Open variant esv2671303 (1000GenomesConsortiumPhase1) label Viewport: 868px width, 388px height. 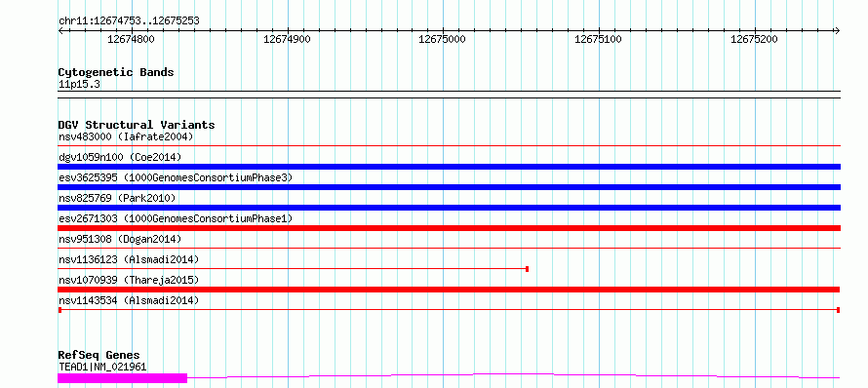pyautogui.click(x=175, y=218)
